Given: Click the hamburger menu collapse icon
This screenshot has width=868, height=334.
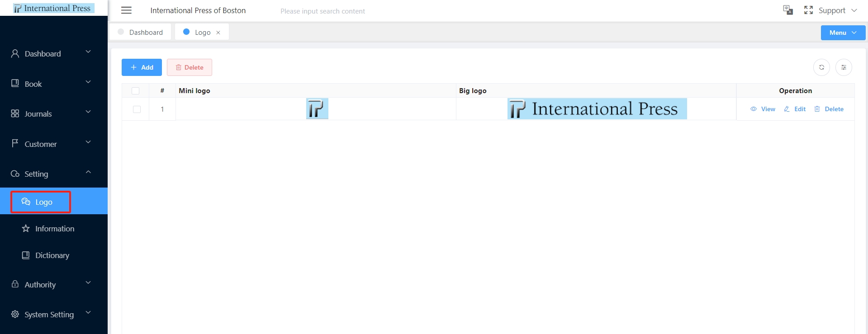Looking at the screenshot, I should pyautogui.click(x=126, y=10).
